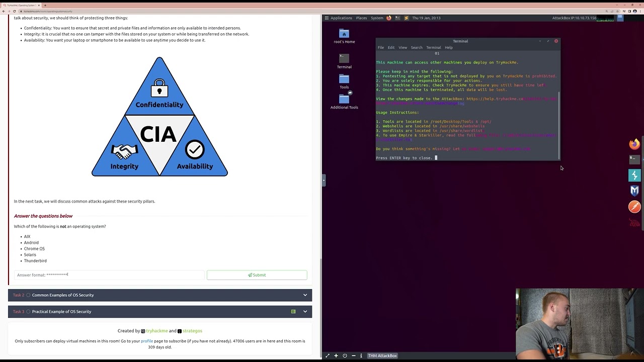
Task: Select the Solaris list item
Action: click(30, 255)
